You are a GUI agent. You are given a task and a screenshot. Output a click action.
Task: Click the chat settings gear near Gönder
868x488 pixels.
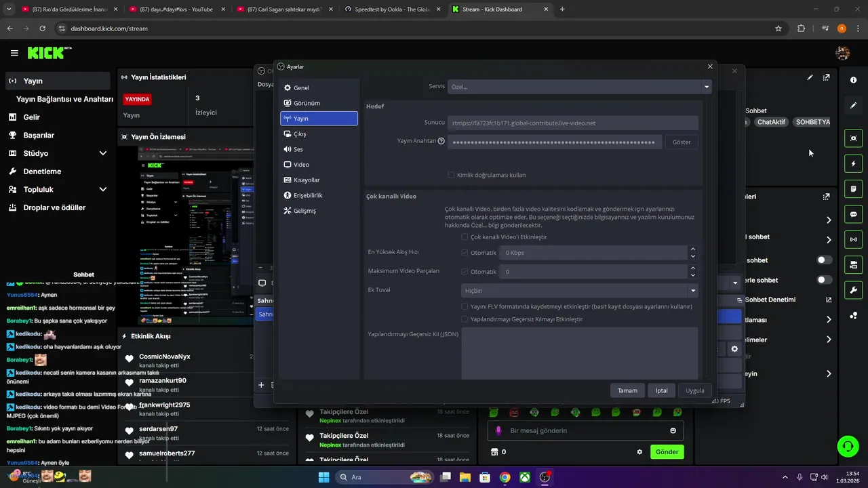tap(639, 451)
